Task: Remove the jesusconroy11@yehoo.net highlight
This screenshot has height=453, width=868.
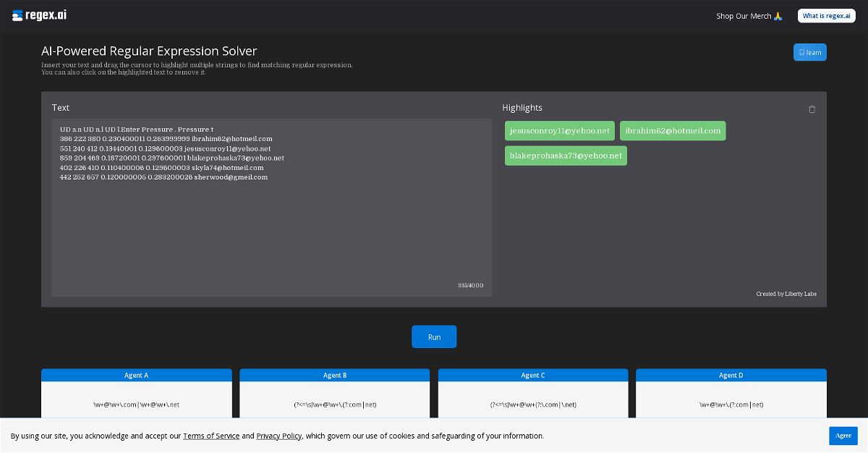Action: [560, 131]
